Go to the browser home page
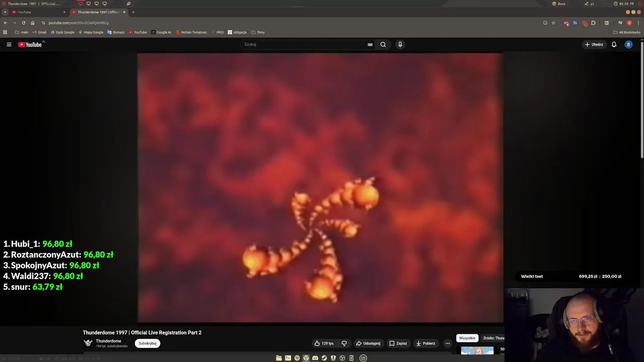The height and width of the screenshot is (362, 644). coord(33,23)
